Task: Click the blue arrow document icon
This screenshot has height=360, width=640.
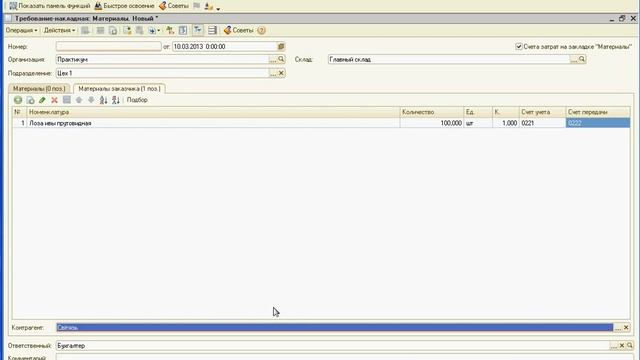Action: (x=152, y=31)
